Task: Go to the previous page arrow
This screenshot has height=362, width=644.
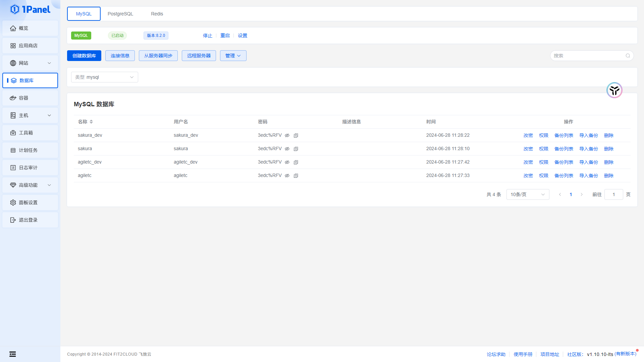Action: coord(560,194)
